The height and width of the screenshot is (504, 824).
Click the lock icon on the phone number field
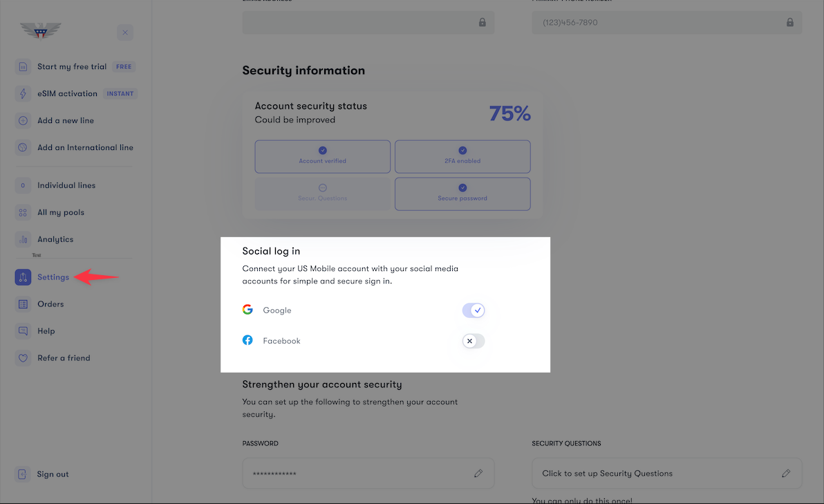tap(789, 22)
